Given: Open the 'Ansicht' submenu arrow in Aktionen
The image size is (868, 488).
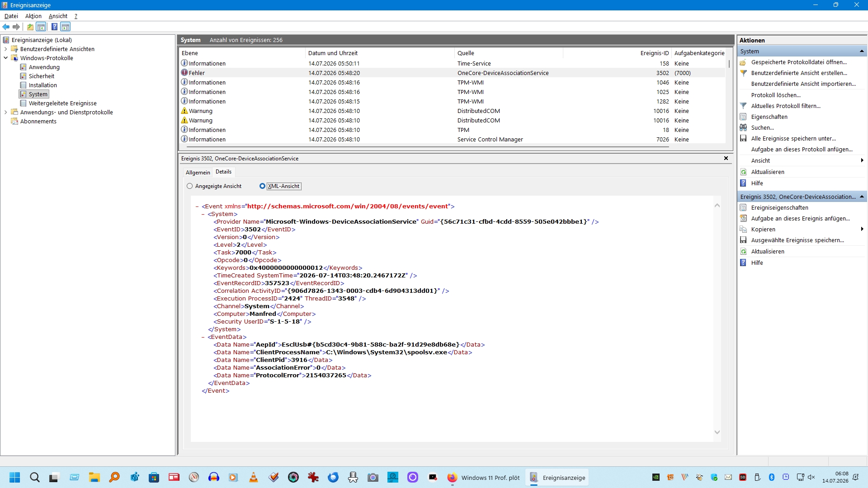Looking at the screenshot, I should click(x=862, y=160).
